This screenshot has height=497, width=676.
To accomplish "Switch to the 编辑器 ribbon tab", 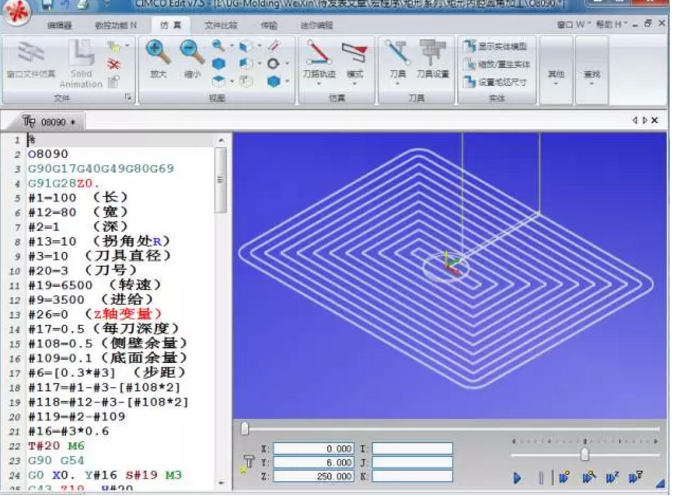I will pos(60,25).
